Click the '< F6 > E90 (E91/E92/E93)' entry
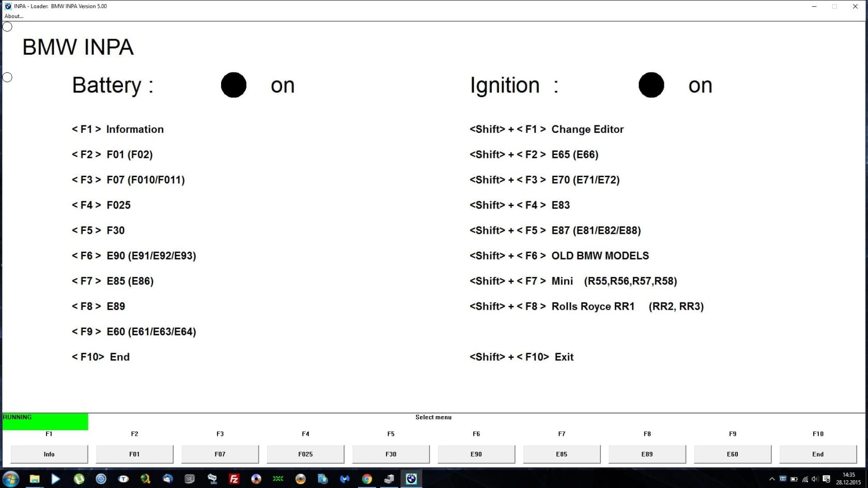Screen dimensions: 868x488 pyautogui.click(x=134, y=256)
